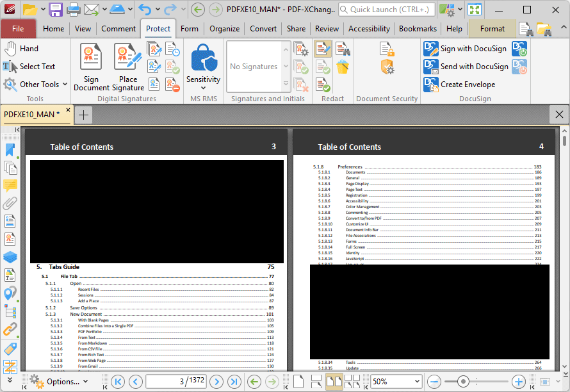The width and height of the screenshot is (570, 392).
Task: Click the Find and Redact icon
Action: pyautogui.click(x=343, y=49)
